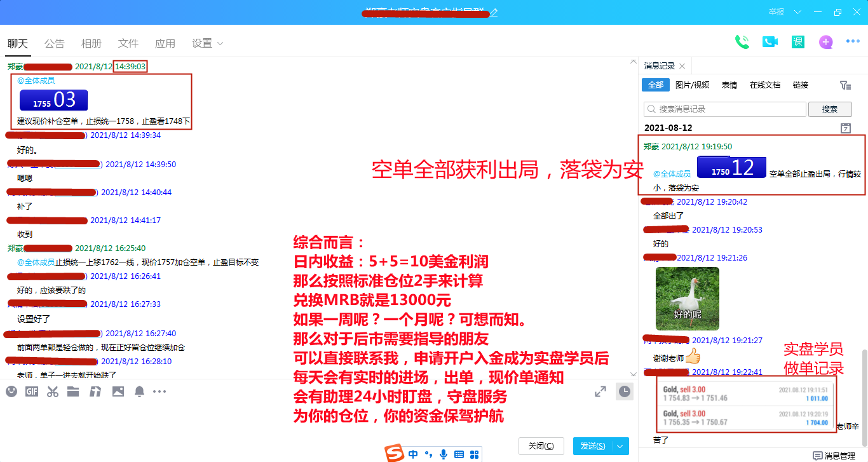
Task: Close the 消息记录 panel tab
Action: pyautogui.click(x=682, y=66)
